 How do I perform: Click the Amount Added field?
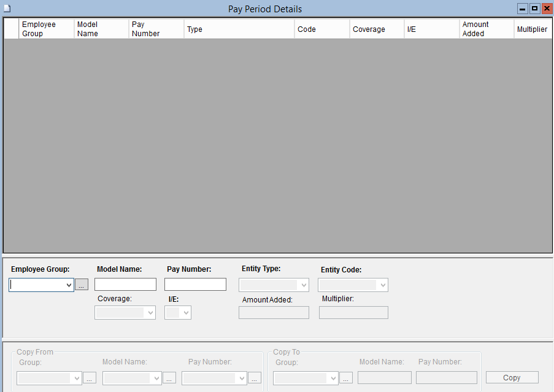coord(274,313)
